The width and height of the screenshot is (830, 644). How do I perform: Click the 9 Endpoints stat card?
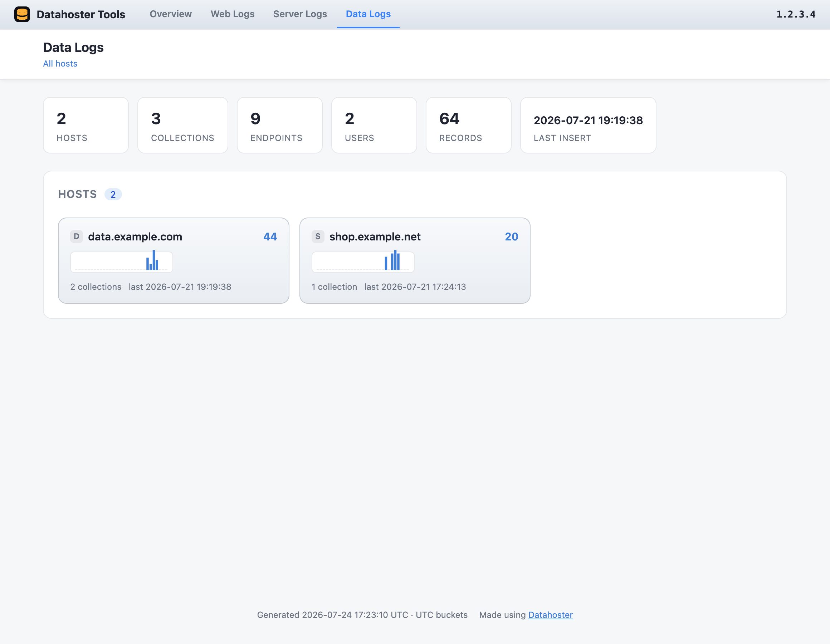pos(280,125)
